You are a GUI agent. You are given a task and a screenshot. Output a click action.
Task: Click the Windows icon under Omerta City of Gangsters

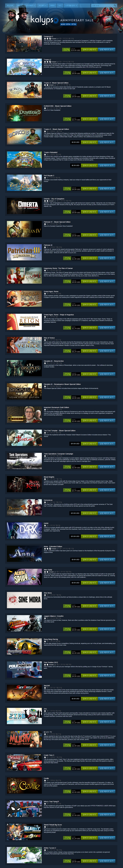[x=44, y=201]
